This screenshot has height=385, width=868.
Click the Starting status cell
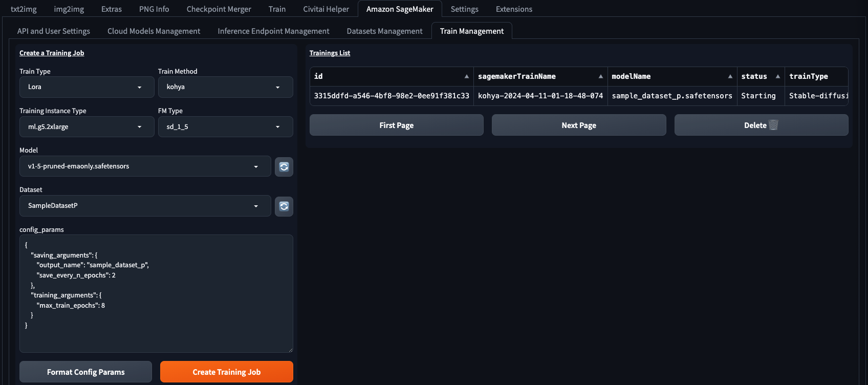[x=761, y=96]
